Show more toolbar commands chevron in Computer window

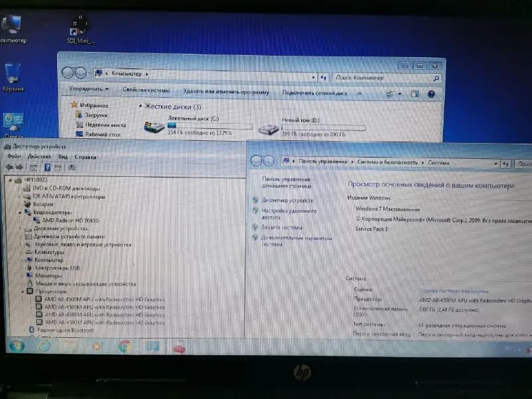click(360, 93)
